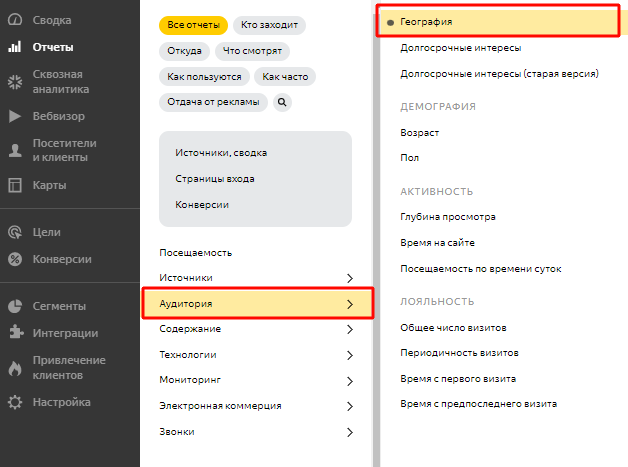This screenshot has width=628, height=467.
Task: Expand the Технологии report group chevron
Action: point(349,355)
